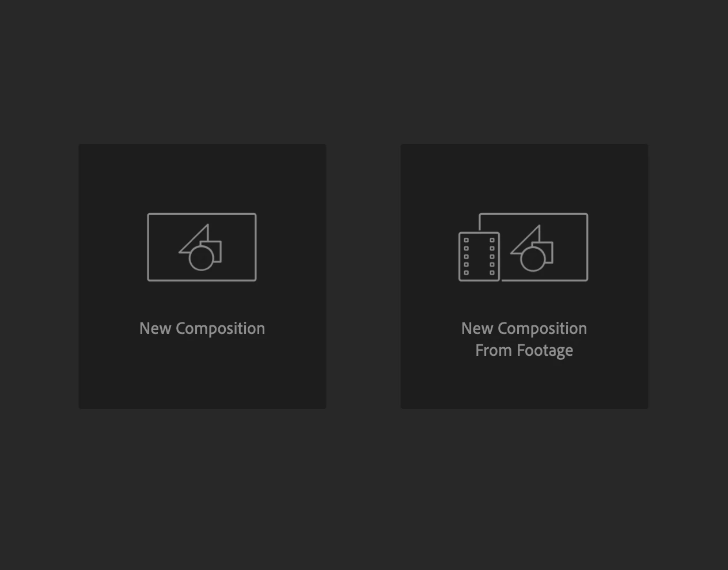Click the circle shape in From Footage icon
Image resolution: width=728 pixels, height=570 pixels.
coord(533,258)
